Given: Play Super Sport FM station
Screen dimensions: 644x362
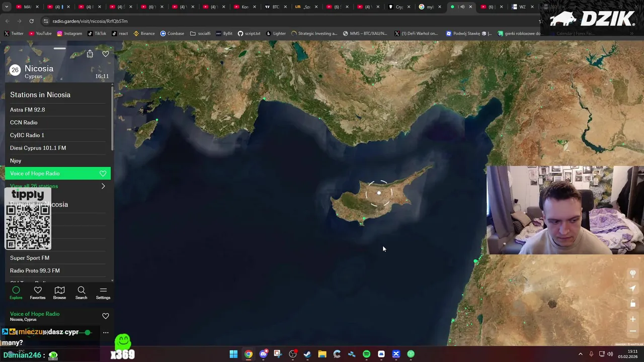Looking at the screenshot, I should [58, 258].
